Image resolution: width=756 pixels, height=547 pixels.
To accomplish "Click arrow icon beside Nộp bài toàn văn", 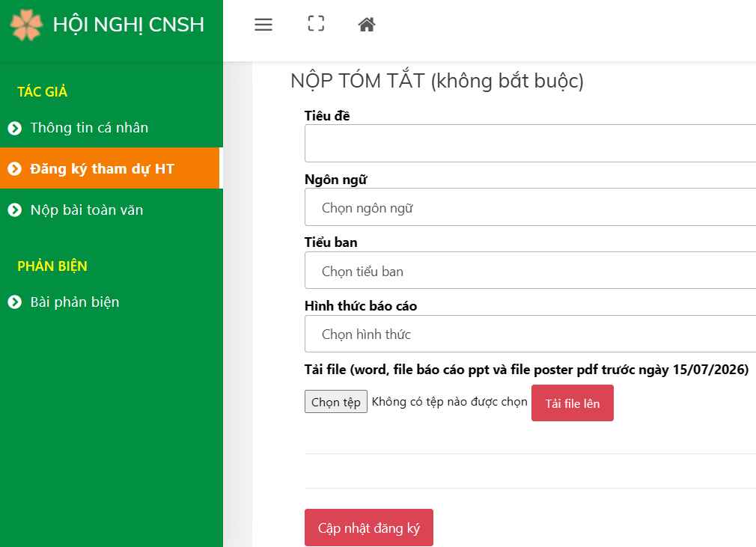I will click(14, 210).
